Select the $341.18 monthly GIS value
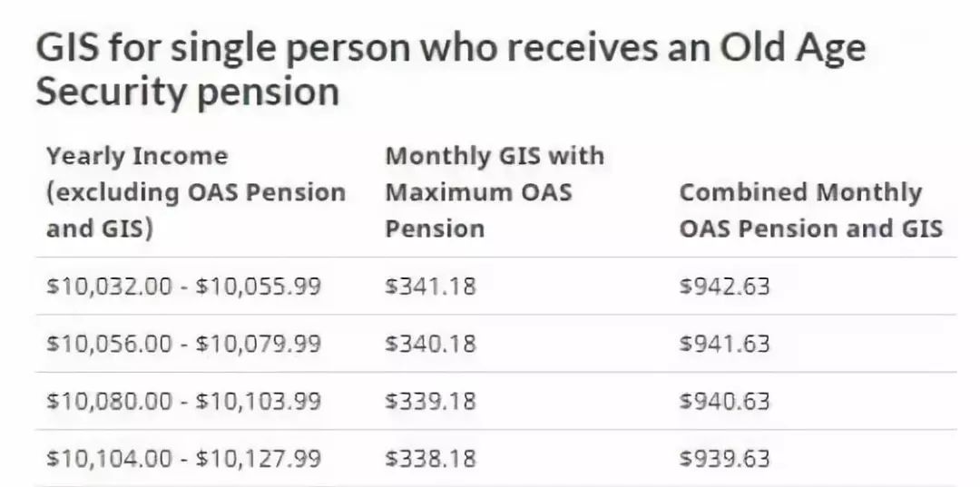Screen dimensions: 980x487 pyautogui.click(x=430, y=287)
